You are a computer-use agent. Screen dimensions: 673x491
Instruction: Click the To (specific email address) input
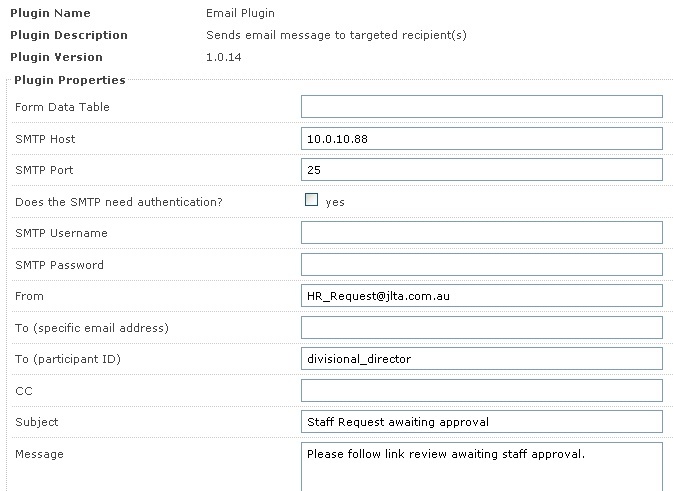tap(481, 328)
